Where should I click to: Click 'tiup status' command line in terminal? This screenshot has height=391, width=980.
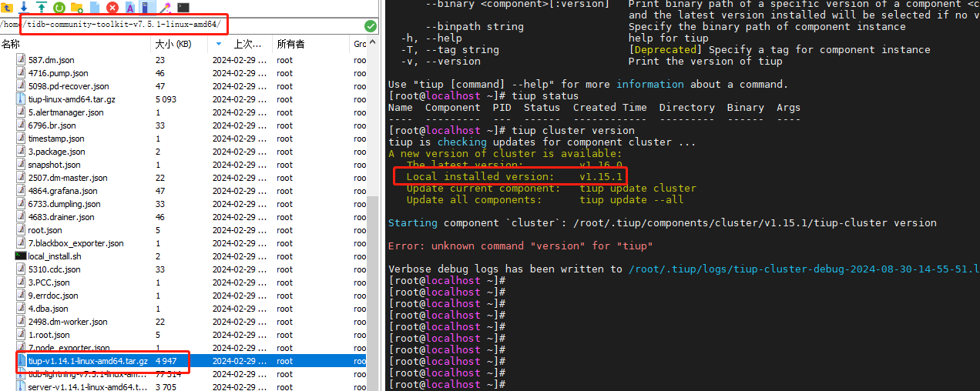(x=545, y=95)
